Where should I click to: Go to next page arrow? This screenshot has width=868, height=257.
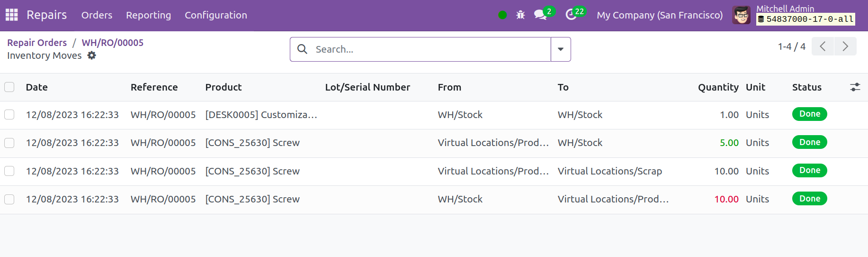(x=845, y=46)
